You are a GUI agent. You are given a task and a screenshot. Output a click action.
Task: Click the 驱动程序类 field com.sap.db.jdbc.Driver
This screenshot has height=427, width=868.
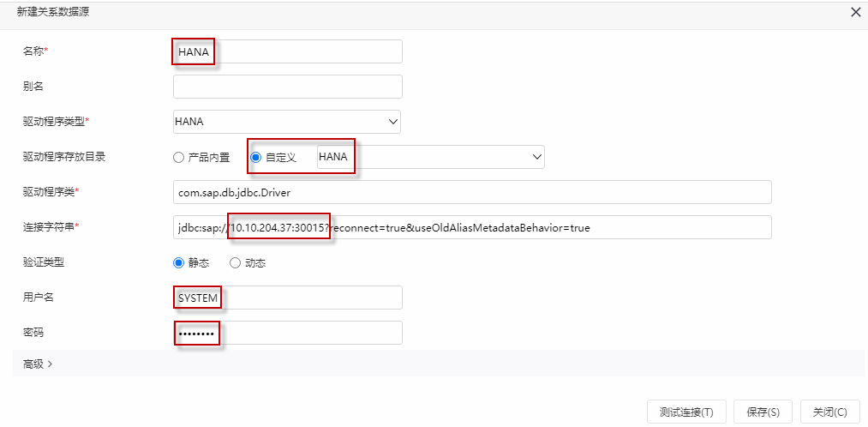coord(472,192)
